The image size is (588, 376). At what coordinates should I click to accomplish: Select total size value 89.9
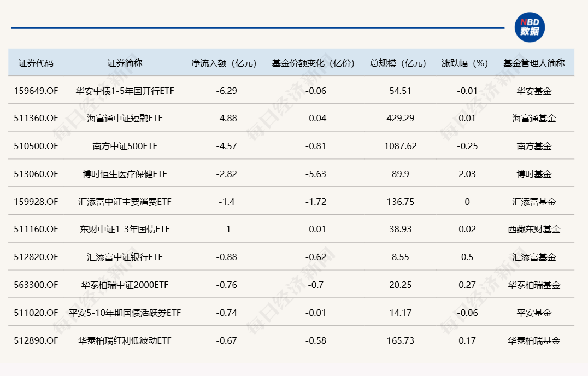401,174
